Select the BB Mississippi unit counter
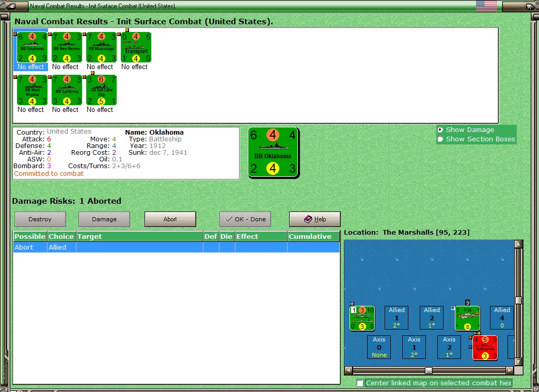The height and width of the screenshot is (392, 539). [x=101, y=47]
